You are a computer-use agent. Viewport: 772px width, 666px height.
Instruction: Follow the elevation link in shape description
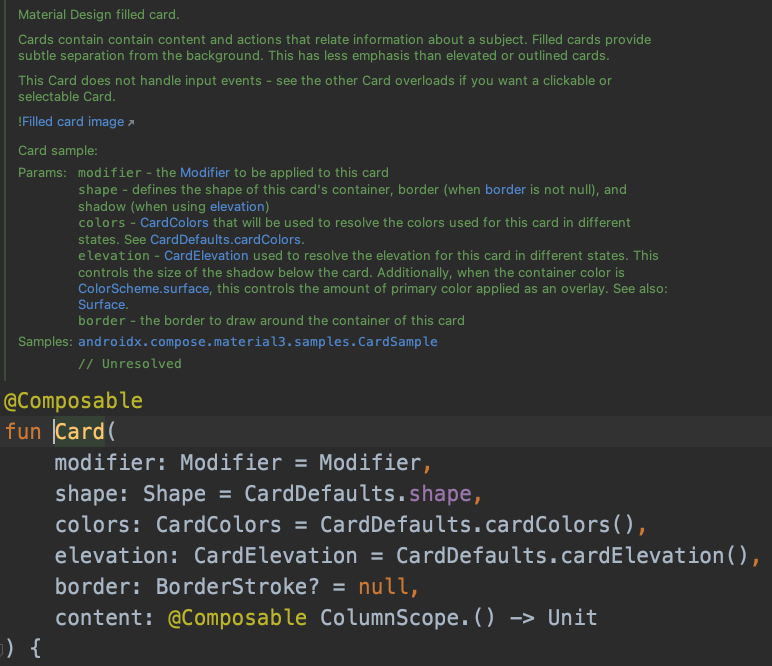coord(237,207)
